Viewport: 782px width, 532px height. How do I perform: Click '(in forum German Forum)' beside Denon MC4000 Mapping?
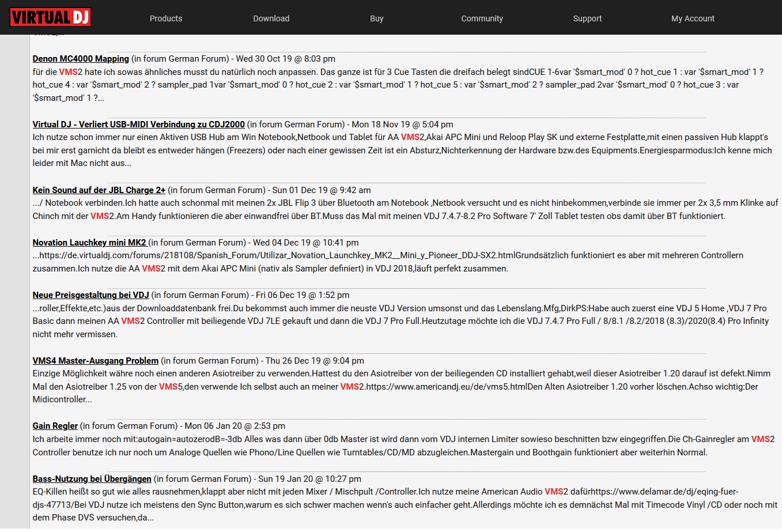coord(180,59)
